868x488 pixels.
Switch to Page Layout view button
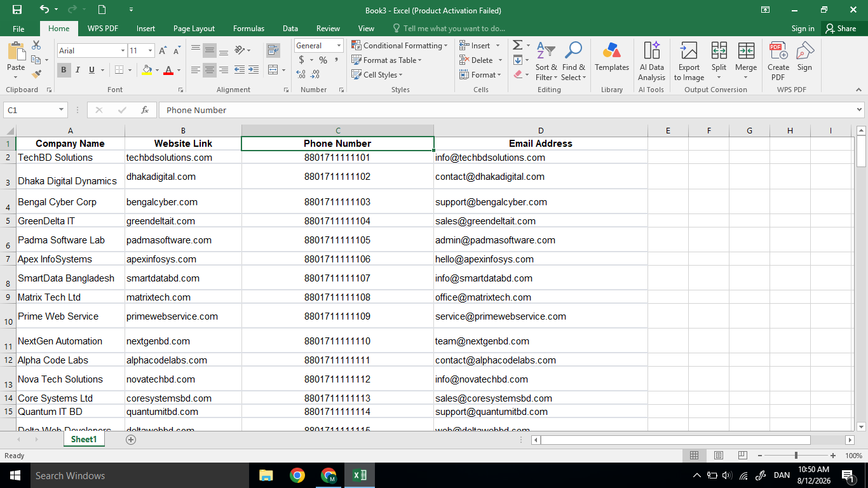(x=719, y=456)
